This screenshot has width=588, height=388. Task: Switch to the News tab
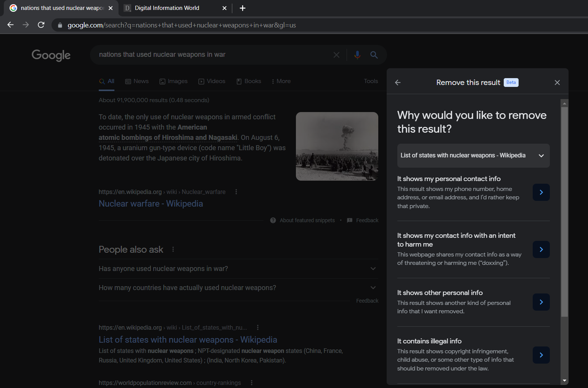coord(137,81)
